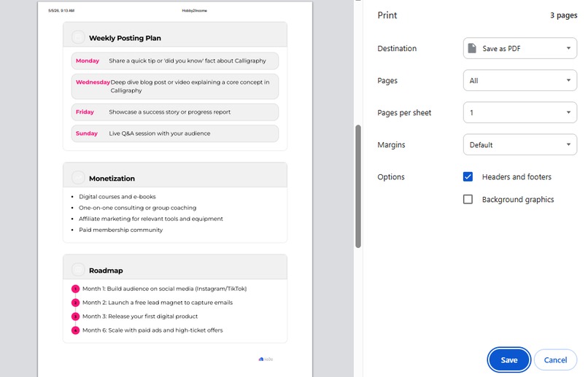Click the Weekly Posting Plan section icon
Screen dimensions: 588x377
pyautogui.click(x=78, y=37)
